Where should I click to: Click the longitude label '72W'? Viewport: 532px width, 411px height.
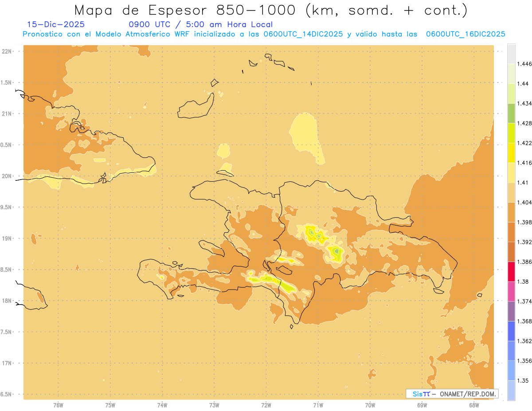(266, 405)
